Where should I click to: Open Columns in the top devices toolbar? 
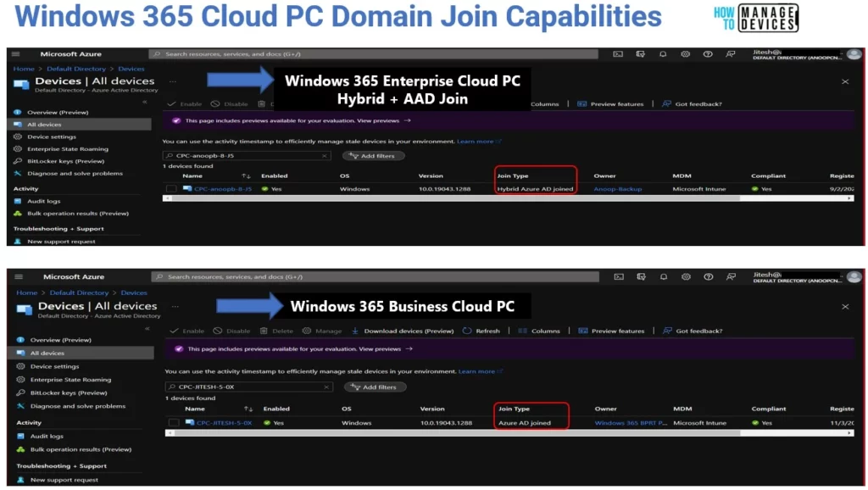(545, 104)
